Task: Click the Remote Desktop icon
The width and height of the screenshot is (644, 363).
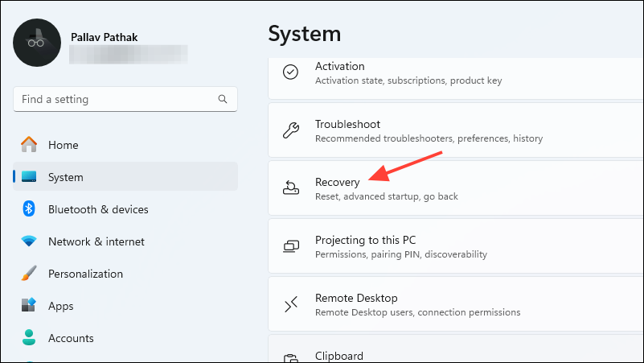Action: coord(291,304)
